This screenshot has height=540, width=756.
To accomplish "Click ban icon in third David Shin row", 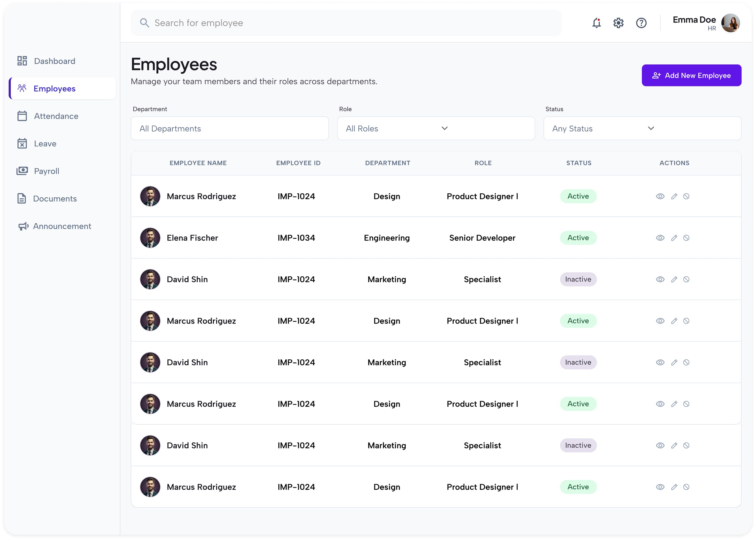I will [x=686, y=445].
